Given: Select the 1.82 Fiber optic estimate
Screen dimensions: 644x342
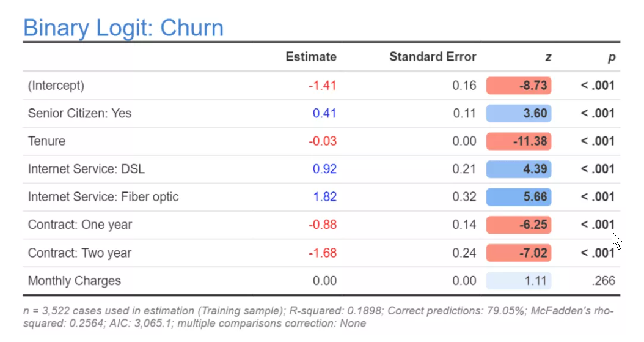Looking at the screenshot, I should point(325,197).
